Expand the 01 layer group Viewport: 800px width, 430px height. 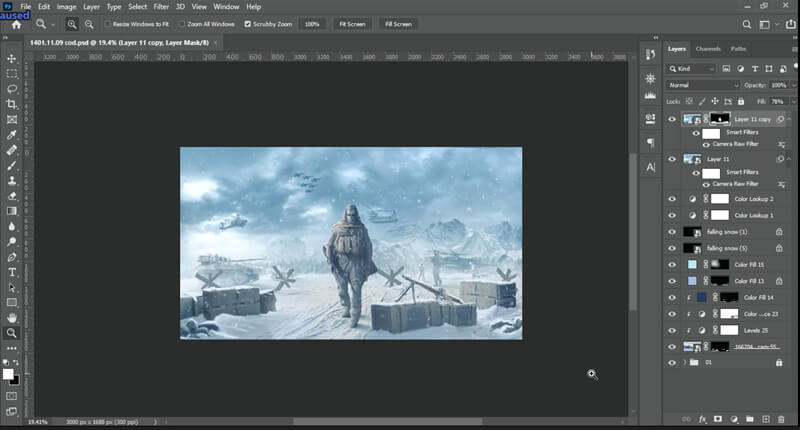(x=684, y=363)
